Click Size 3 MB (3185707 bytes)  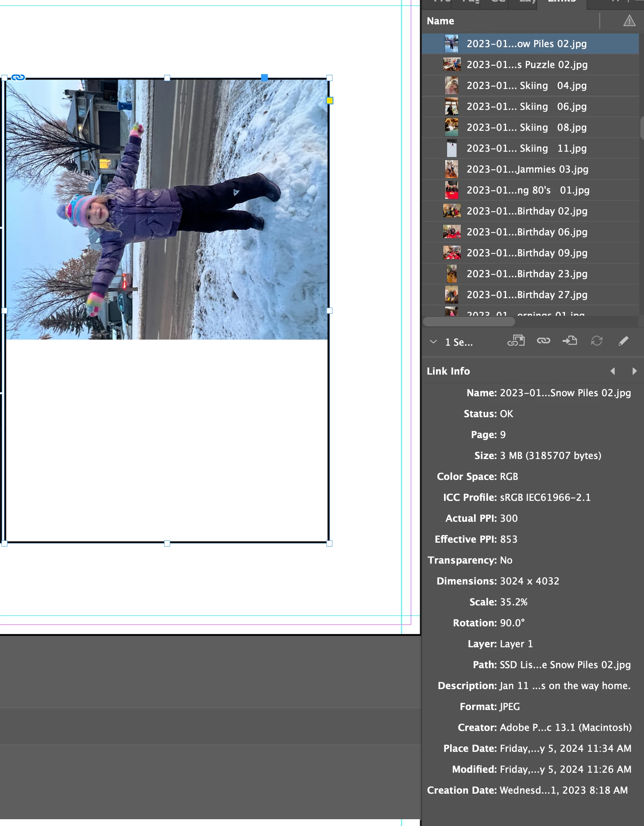tap(550, 456)
